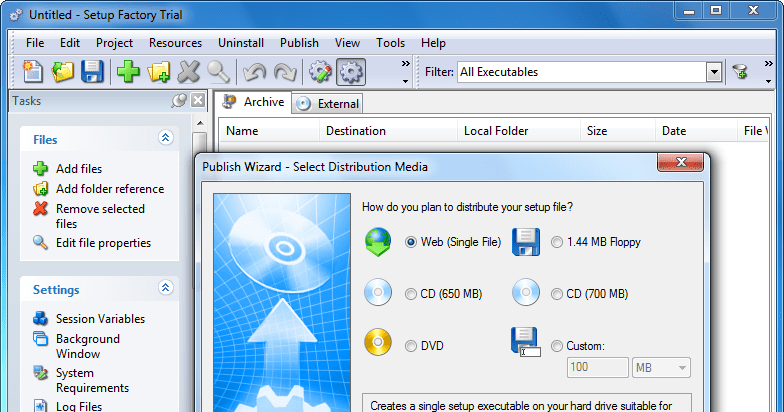The height and width of the screenshot is (412, 784).
Task: Click the System Requirements icon
Action: [x=40, y=372]
